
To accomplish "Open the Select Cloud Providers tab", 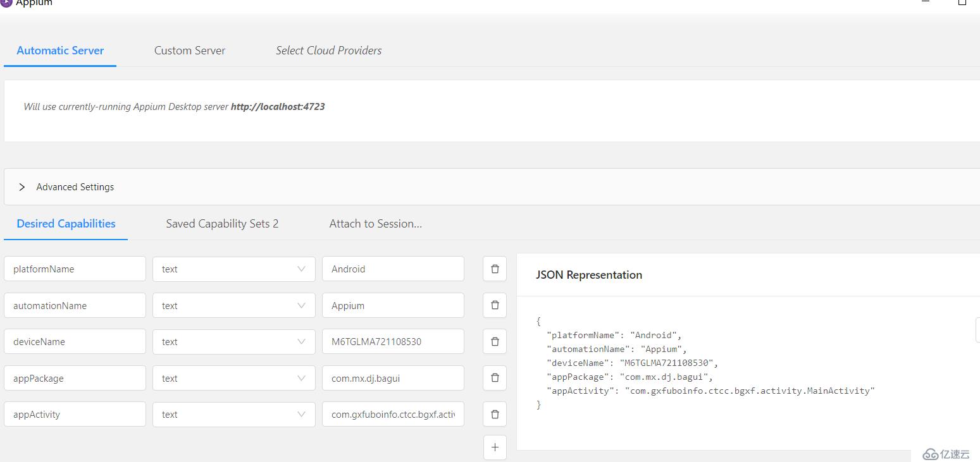I will (329, 51).
